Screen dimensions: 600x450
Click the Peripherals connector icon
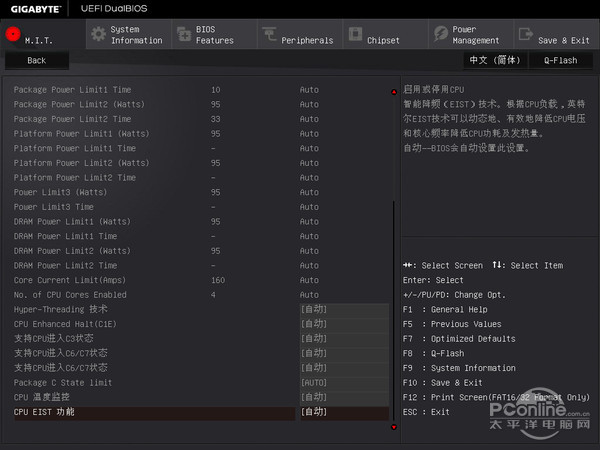(x=269, y=34)
